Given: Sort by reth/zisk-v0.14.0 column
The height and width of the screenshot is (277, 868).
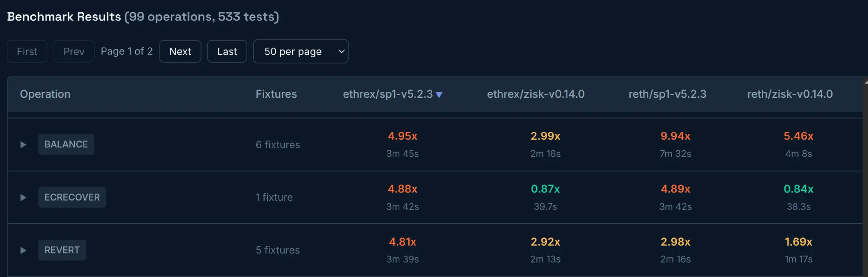Looking at the screenshot, I should pos(789,94).
